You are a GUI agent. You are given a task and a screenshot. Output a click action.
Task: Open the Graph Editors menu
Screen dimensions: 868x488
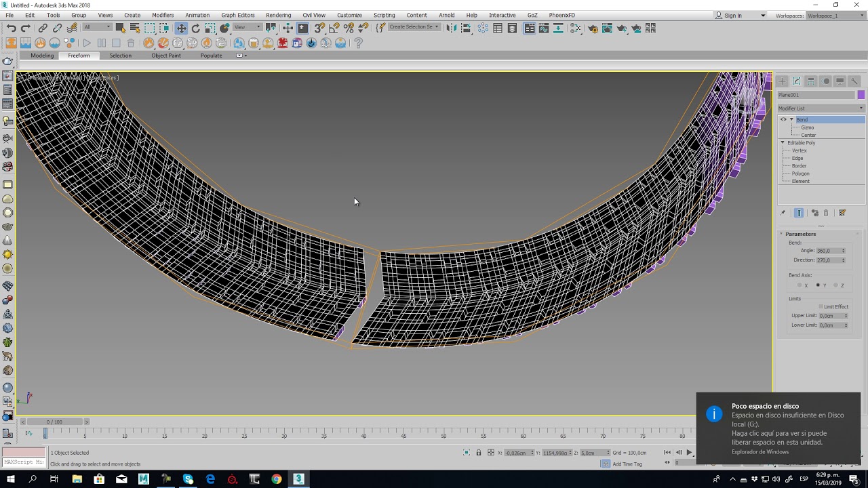coord(238,15)
